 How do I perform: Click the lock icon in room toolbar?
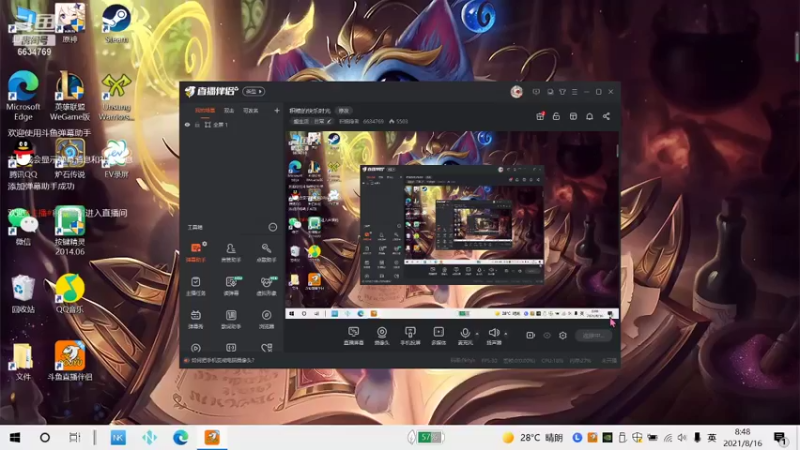tap(556, 116)
